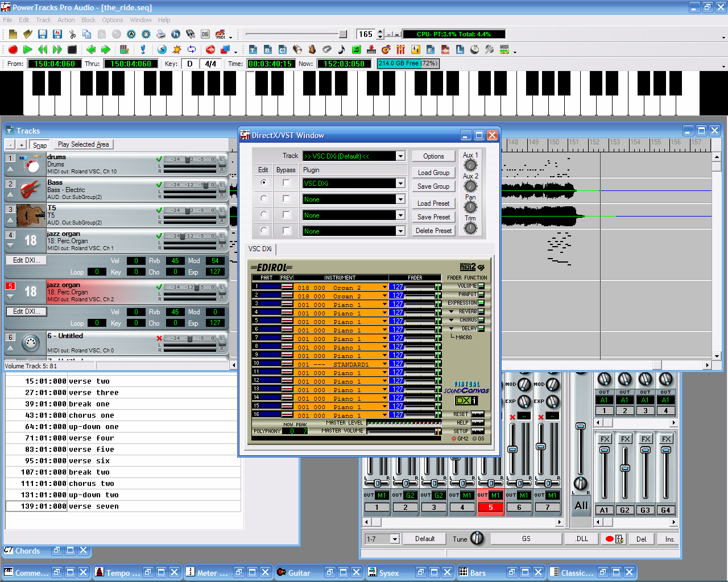Screen dimensions: 728x582
Task: Select the fourth Edit radio button
Action: (x=263, y=230)
